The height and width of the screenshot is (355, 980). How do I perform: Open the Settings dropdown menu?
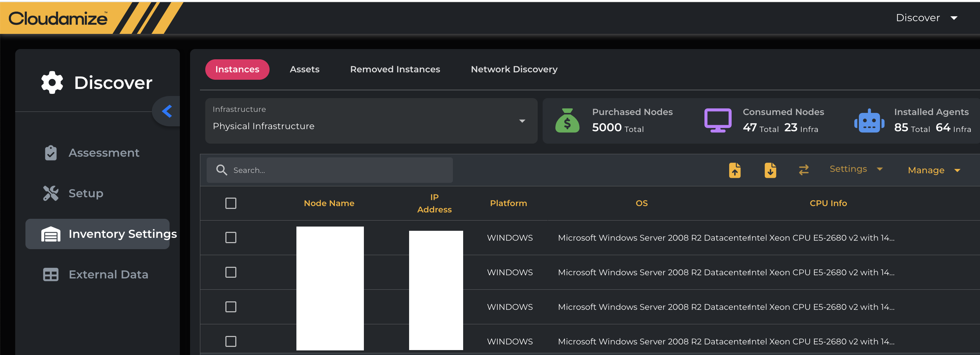856,169
